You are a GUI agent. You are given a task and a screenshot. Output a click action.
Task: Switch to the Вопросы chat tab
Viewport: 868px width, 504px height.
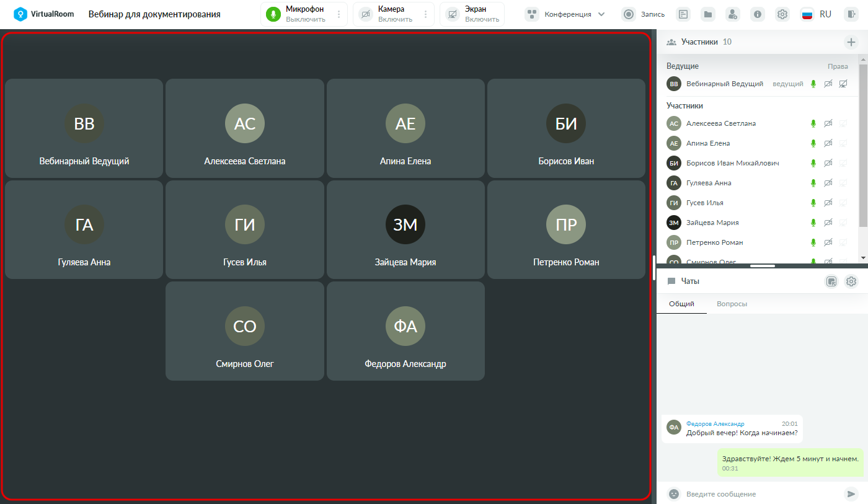732,304
